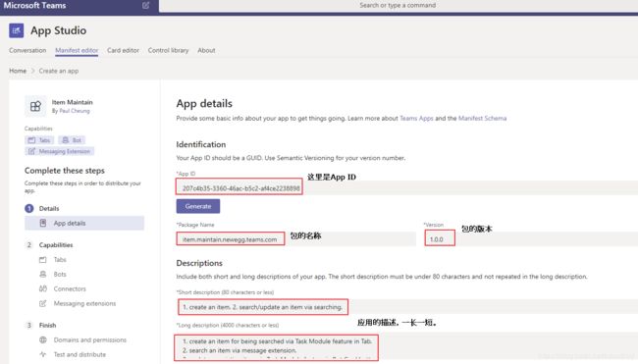The height and width of the screenshot is (364, 638).
Task: Click the Search or type a command box
Action: [398, 5]
